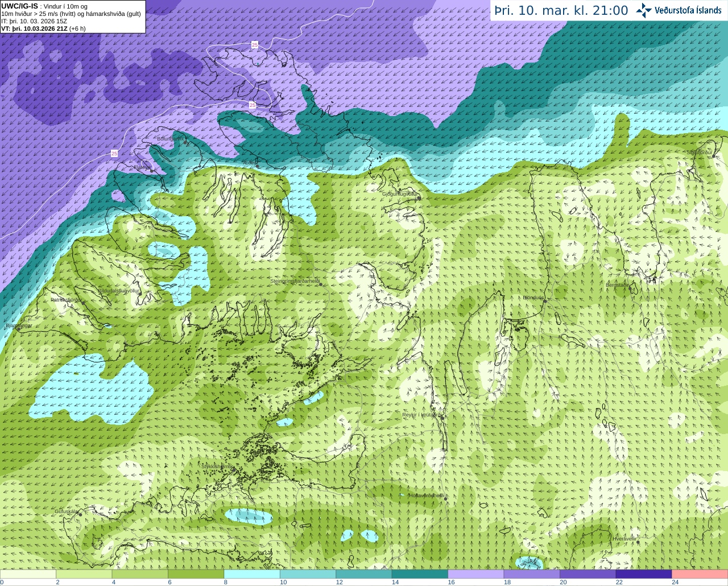The image size is (728, 586).
Task: Select the Stykkishólmur station label
Action: point(217,467)
